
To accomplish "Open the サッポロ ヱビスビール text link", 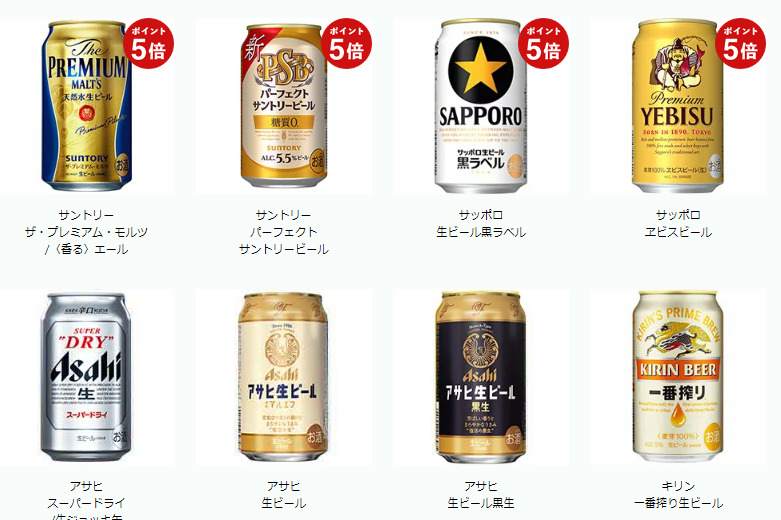I will click(x=678, y=224).
